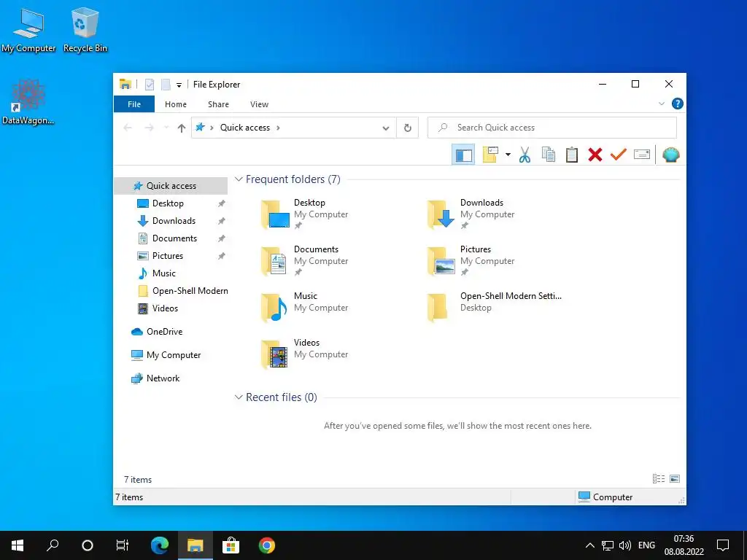The width and height of the screenshot is (747, 560).
Task: Click the chevron before Quick access in address bar
Action: (212, 128)
